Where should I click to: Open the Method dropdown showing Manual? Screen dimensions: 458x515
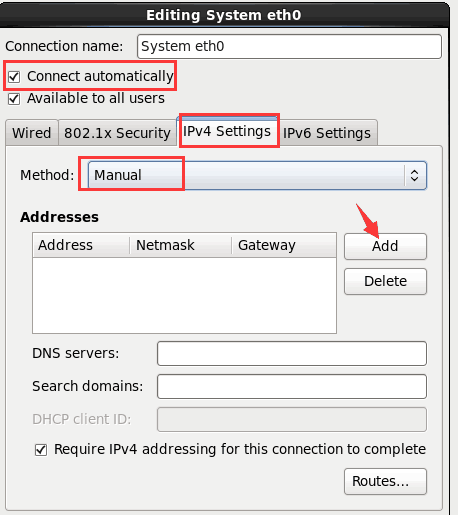coord(257,175)
